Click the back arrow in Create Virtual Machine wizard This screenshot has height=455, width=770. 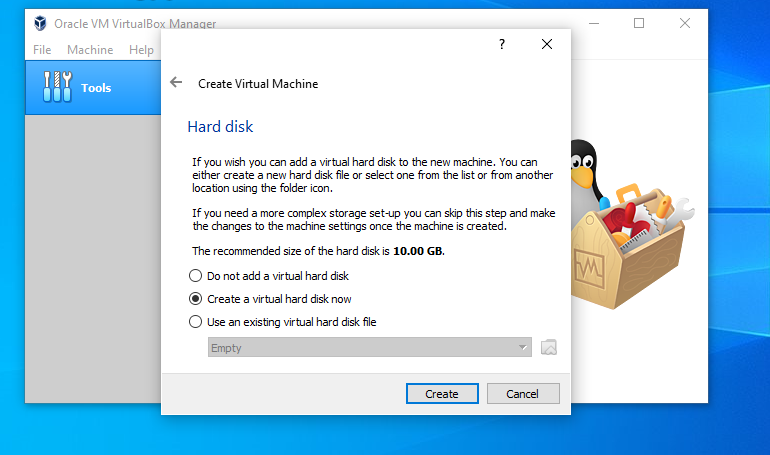pyautogui.click(x=176, y=82)
